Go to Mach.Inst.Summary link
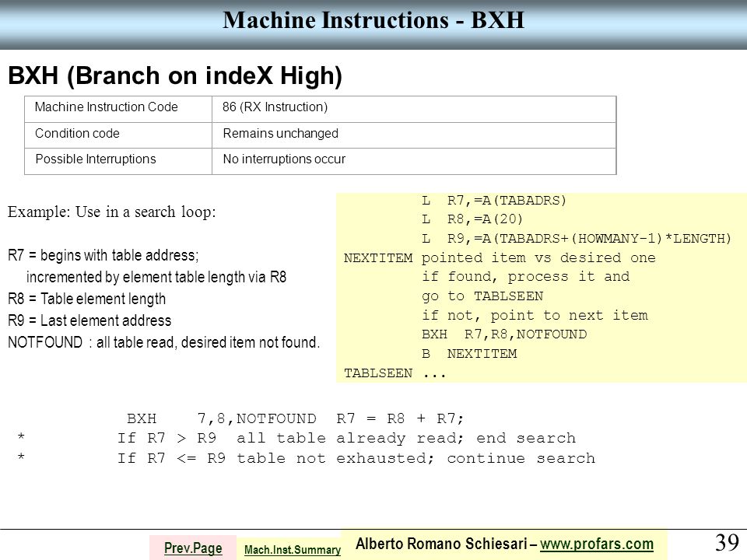 click(293, 550)
